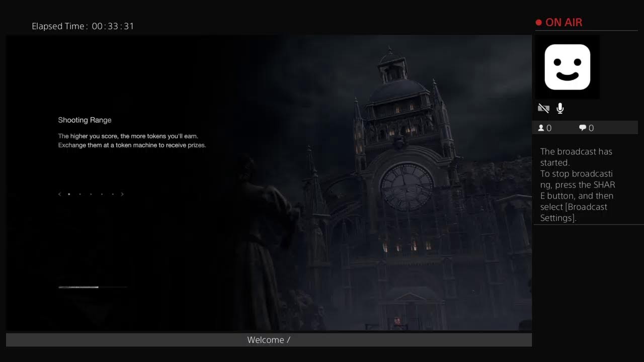Click the broadcaster avatar smiley thumbnail
Image resolution: width=644 pixels, height=362 pixels.
click(x=567, y=67)
